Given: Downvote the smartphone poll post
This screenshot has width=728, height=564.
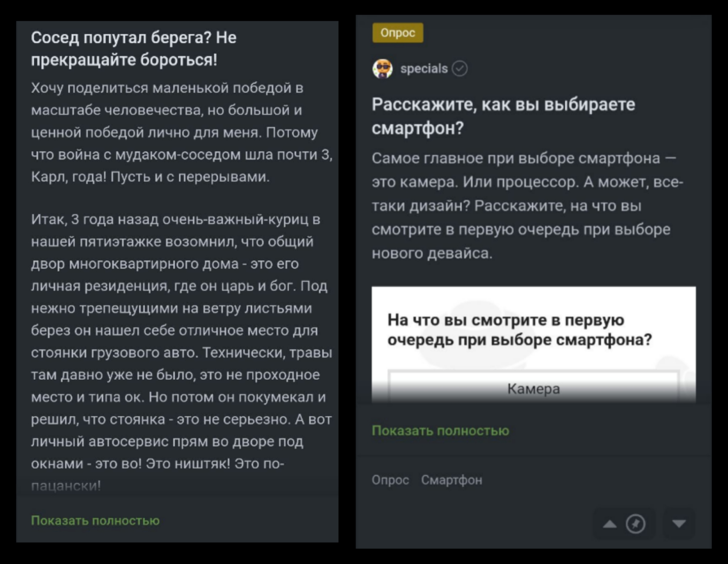Looking at the screenshot, I should pyautogui.click(x=679, y=524).
